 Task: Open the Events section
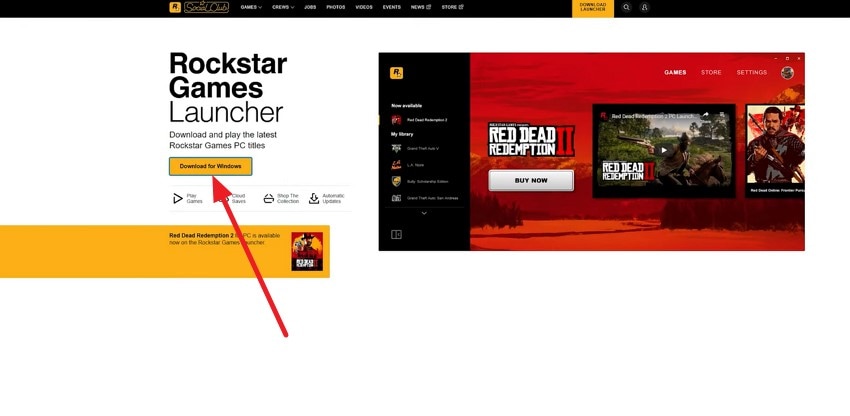point(391,7)
